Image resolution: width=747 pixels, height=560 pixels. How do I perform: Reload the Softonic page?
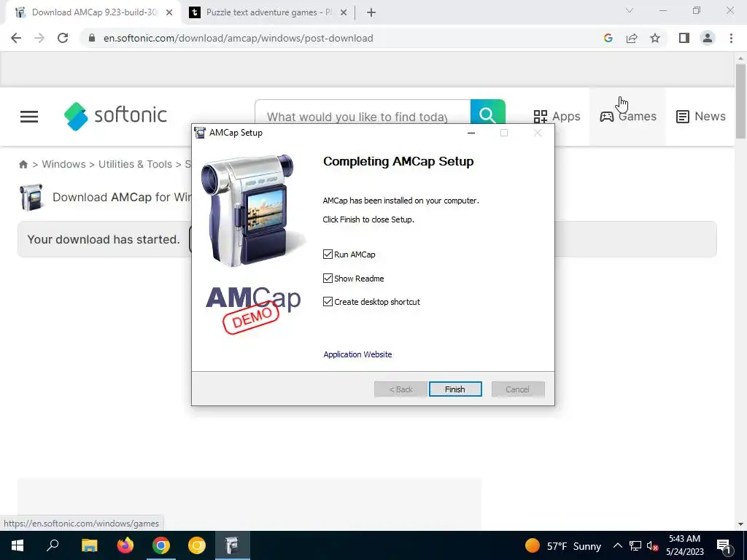point(63,38)
